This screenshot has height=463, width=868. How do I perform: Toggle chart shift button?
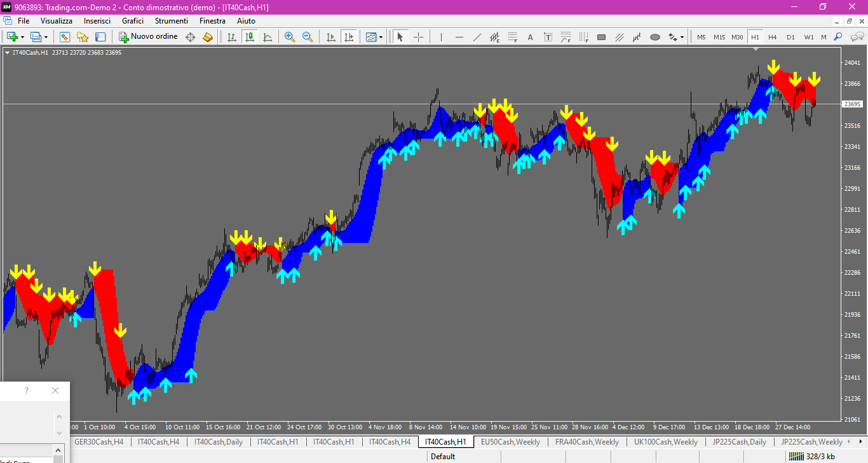tap(348, 37)
